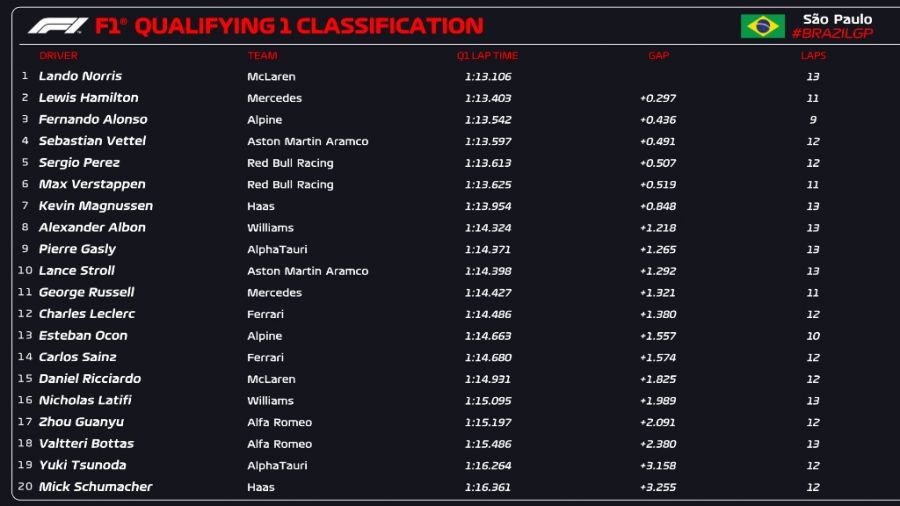Image resolution: width=900 pixels, height=506 pixels.
Task: Click Charles Leclerc's Ferrari team label
Action: [265, 314]
